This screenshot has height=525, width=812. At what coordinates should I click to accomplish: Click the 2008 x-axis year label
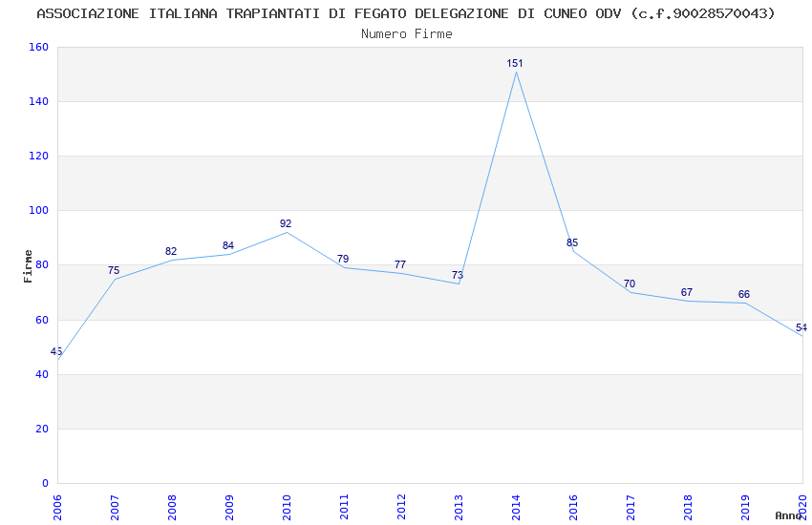[x=172, y=508]
